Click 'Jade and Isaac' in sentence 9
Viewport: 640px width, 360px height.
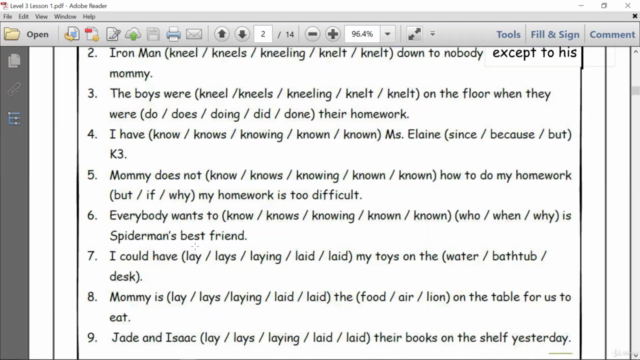154,338
